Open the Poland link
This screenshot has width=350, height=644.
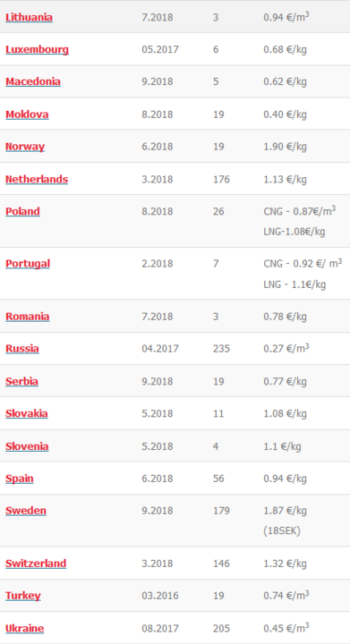pyautogui.click(x=22, y=211)
